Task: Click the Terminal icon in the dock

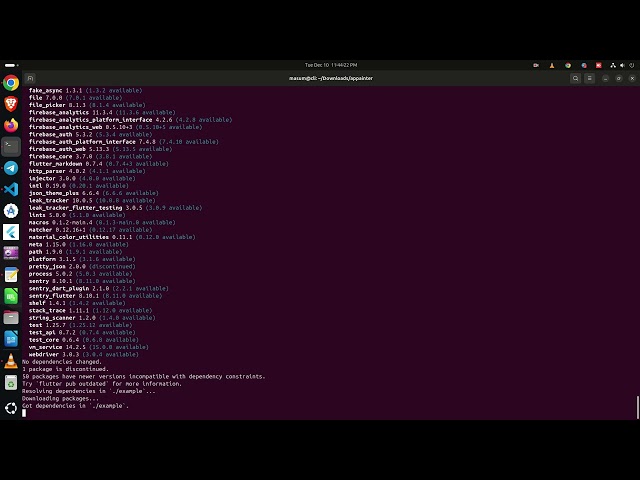Action: pos(11,147)
